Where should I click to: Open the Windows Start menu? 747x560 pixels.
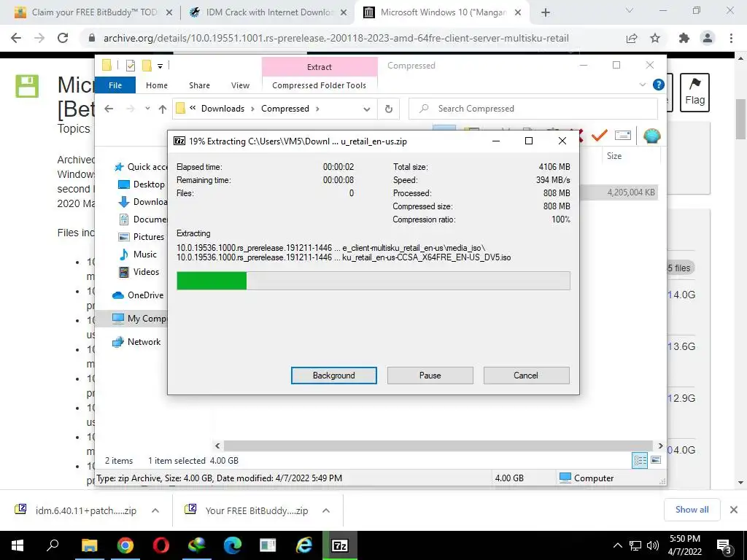18,545
